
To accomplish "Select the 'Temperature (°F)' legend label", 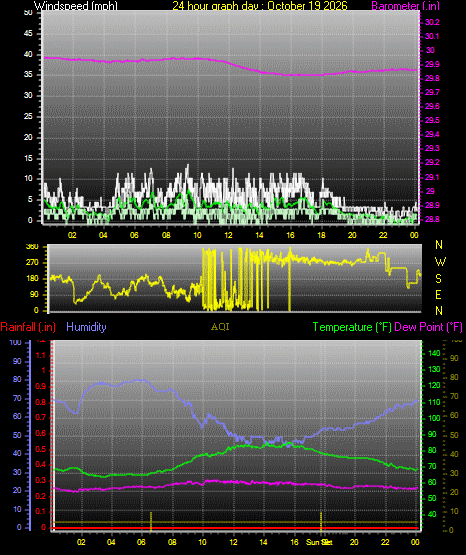I will 352,327.
